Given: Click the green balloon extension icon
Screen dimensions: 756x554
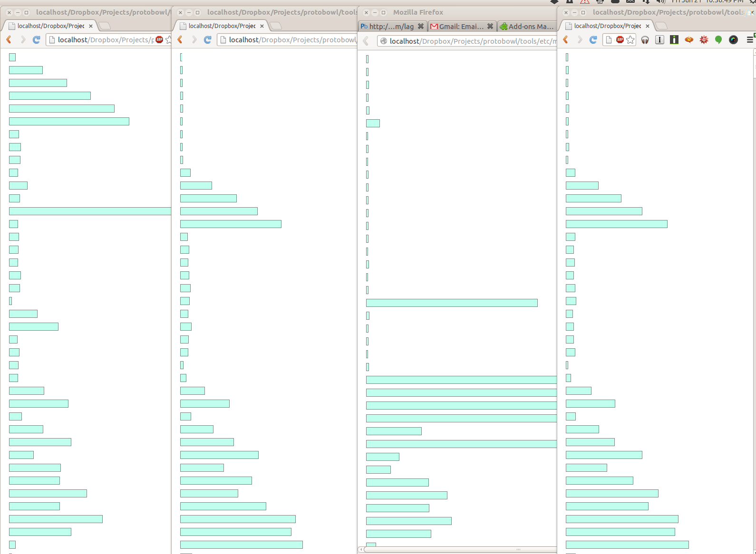Looking at the screenshot, I should (718, 40).
